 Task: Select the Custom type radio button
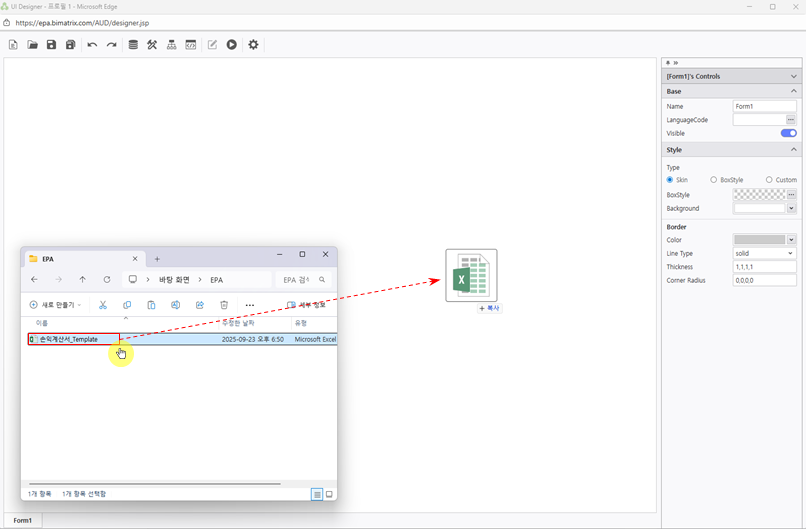(x=769, y=180)
